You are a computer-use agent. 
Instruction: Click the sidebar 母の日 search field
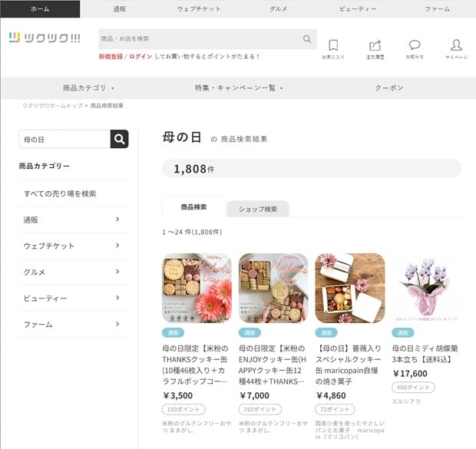[64, 140]
